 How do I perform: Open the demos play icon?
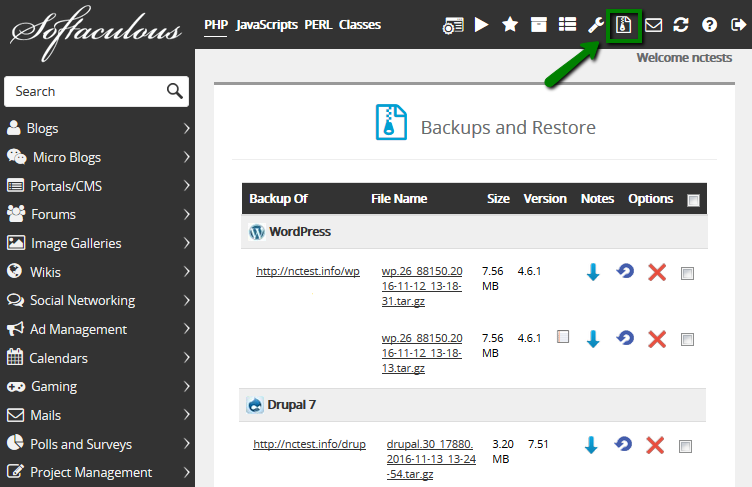pos(481,24)
